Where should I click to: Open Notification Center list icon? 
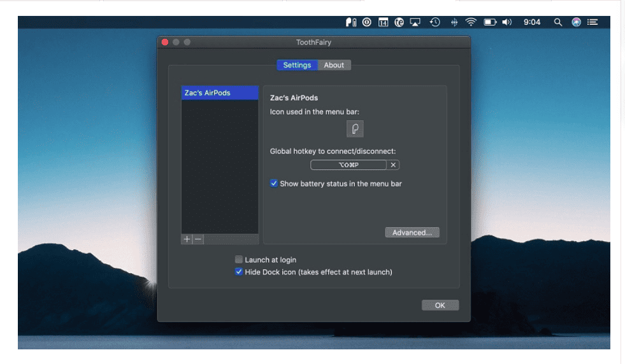[x=593, y=22]
